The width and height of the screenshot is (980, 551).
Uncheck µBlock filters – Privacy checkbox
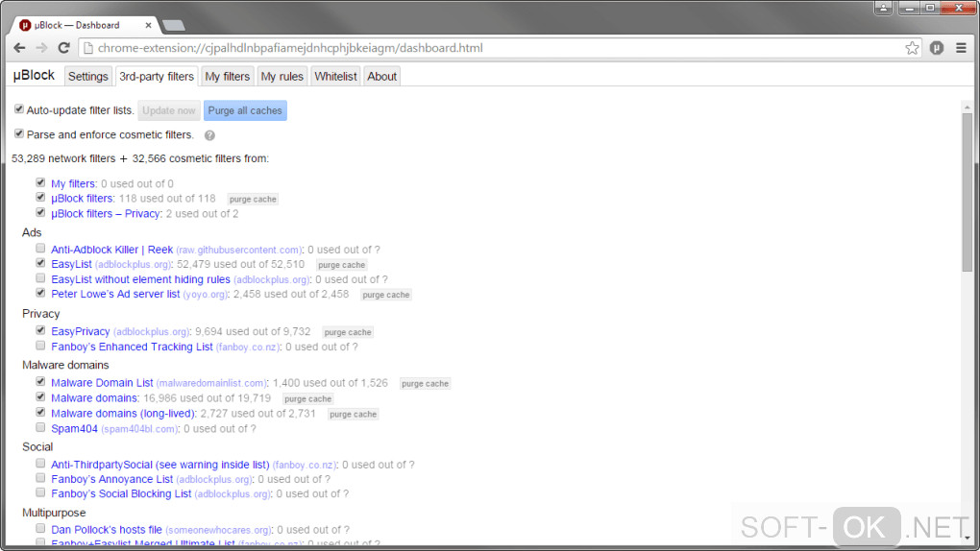click(40, 212)
